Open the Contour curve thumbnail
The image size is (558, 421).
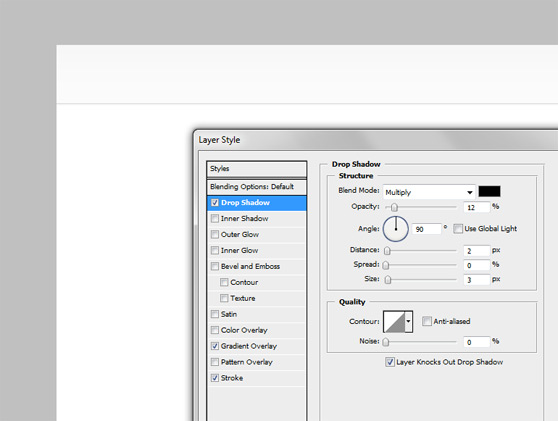click(x=394, y=322)
